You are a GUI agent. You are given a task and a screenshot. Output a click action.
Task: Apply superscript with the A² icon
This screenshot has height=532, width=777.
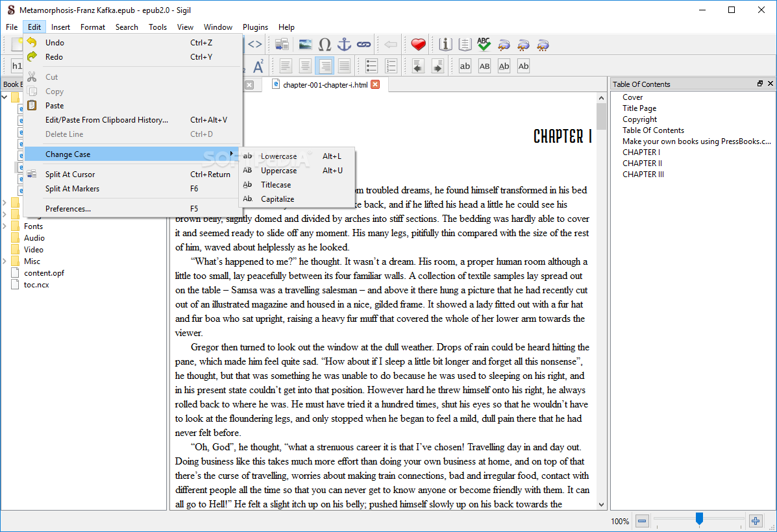click(258, 66)
